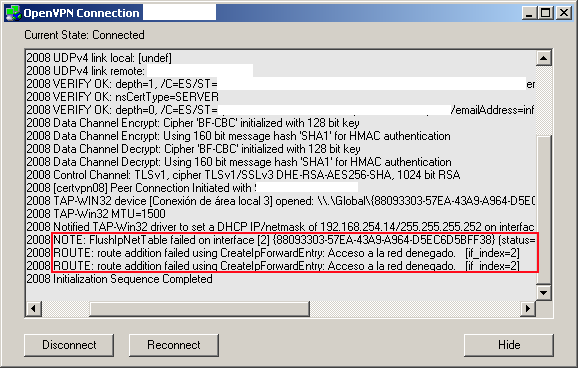Close the OpenVPN Connection window
Screen dimensions: 578x368
564,13
